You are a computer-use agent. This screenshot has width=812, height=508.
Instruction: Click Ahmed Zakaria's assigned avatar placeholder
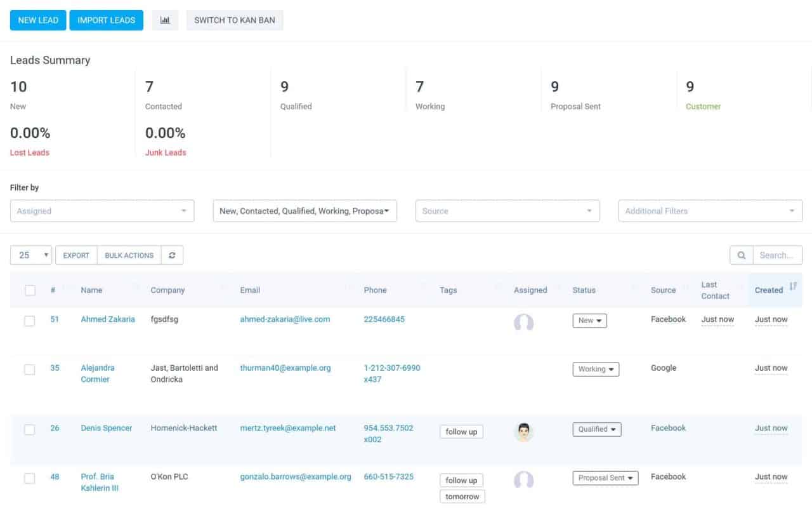(x=523, y=322)
